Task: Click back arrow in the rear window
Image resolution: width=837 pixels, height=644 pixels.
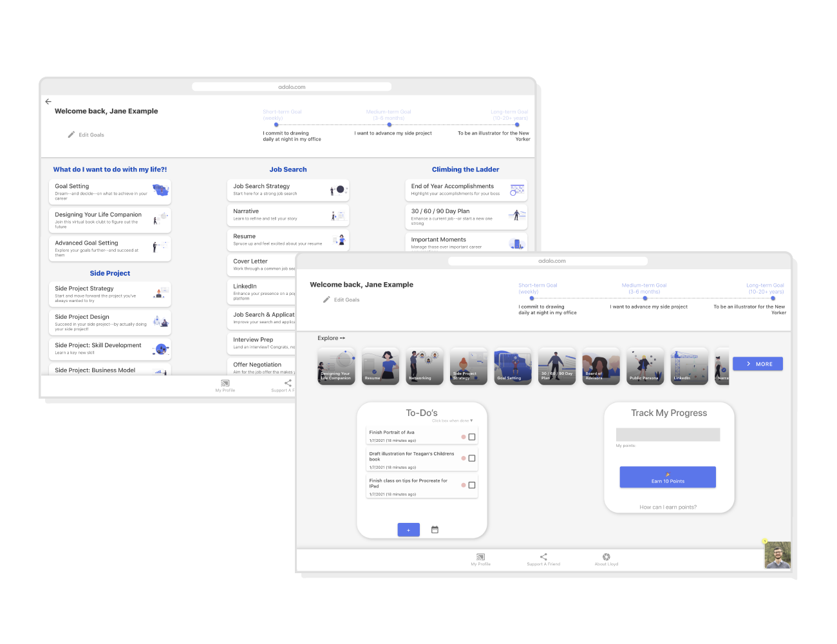Action: [48, 102]
